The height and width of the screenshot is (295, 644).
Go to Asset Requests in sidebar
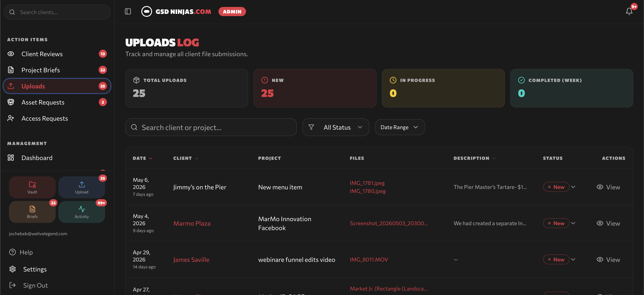tap(57, 102)
